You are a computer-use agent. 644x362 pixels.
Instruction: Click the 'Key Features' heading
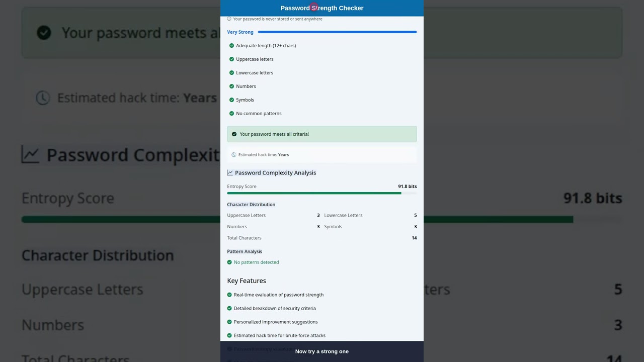pyautogui.click(x=247, y=281)
